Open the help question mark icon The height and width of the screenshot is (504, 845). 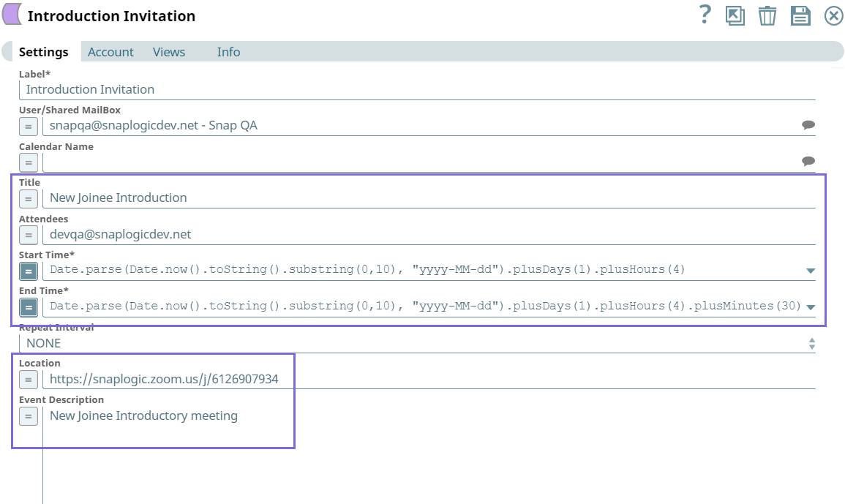tap(705, 15)
